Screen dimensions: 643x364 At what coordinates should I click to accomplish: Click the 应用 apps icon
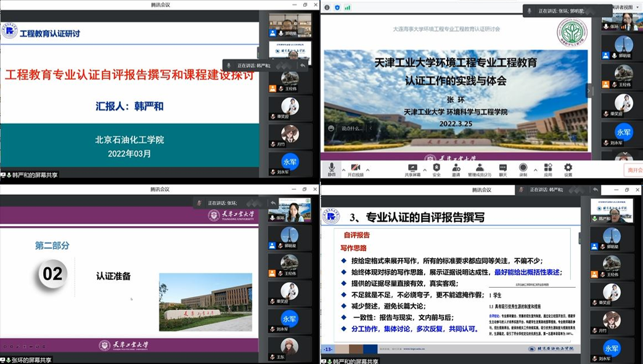(547, 168)
